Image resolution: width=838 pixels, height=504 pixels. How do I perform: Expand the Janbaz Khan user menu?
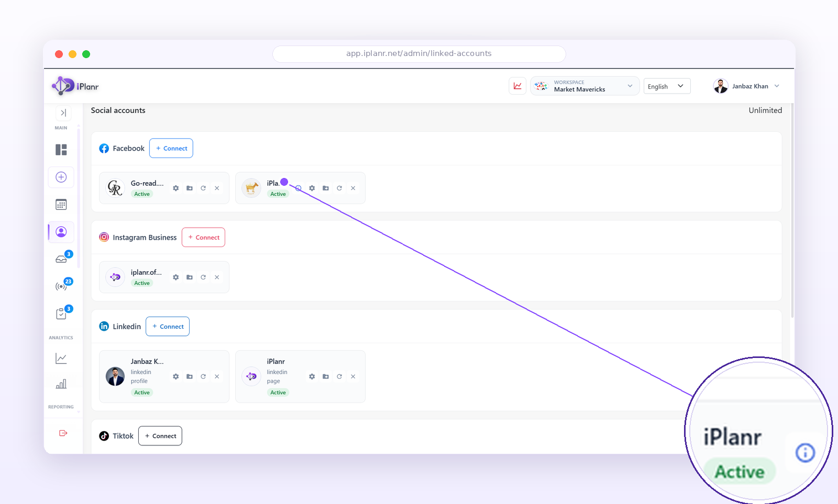click(x=746, y=86)
